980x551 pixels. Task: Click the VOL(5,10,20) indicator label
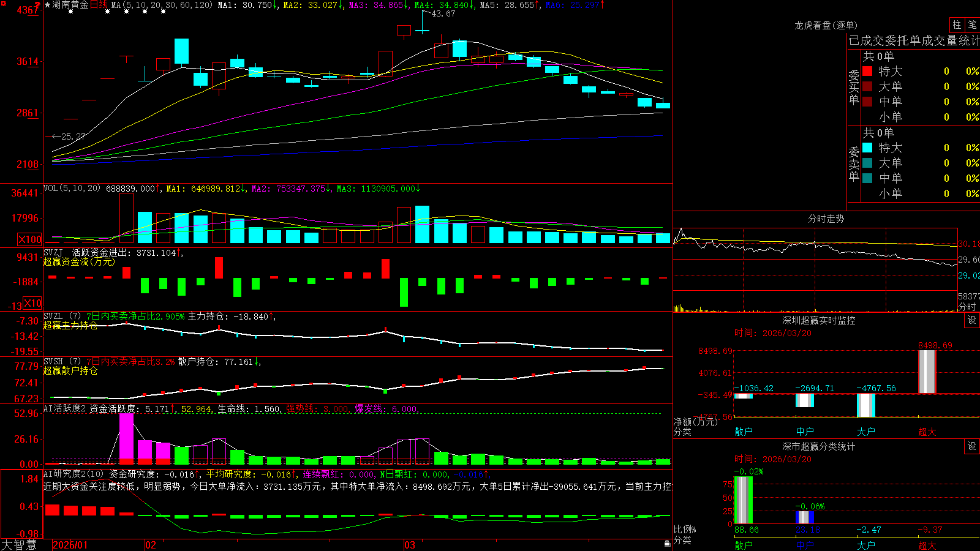click(72, 189)
